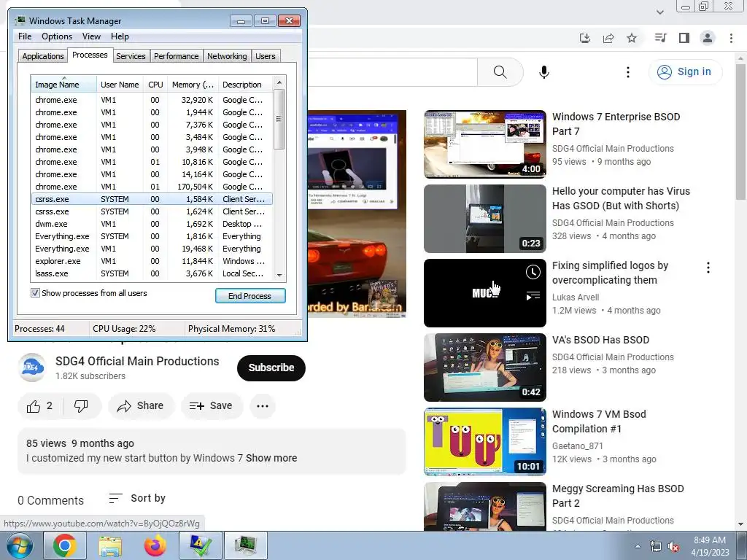Viewport: 747px width, 560px height.
Task: Open Task Manager Options menu
Action: coord(57,36)
